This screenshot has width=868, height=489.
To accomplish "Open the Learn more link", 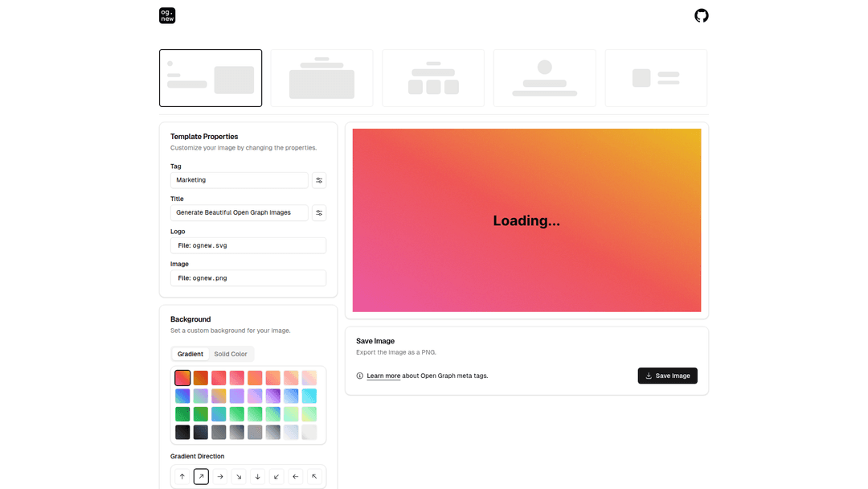I will [383, 376].
